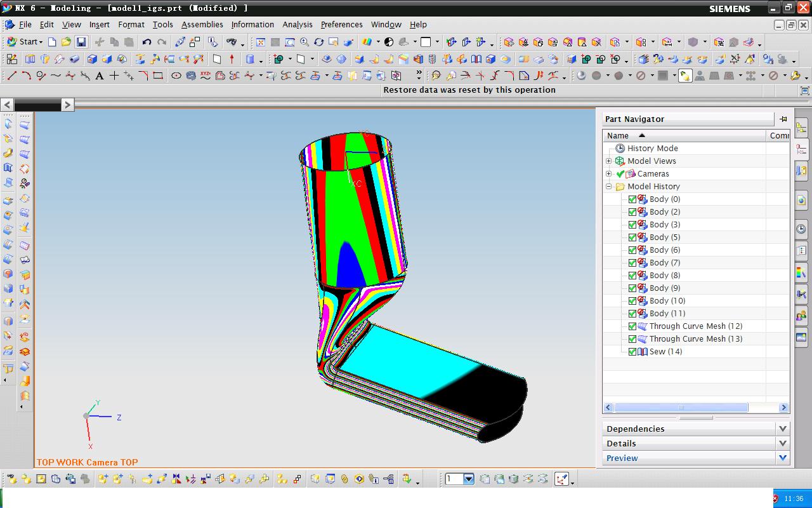Click the Rotate view icon
The height and width of the screenshot is (508, 812).
[x=318, y=42]
